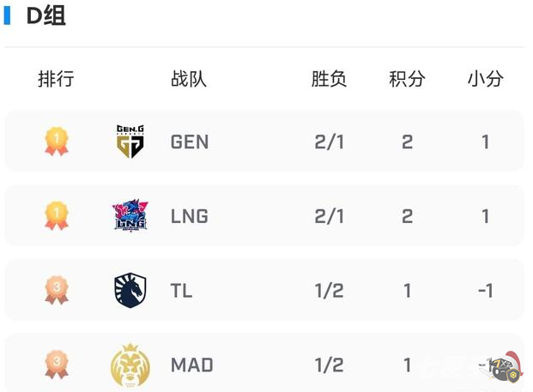Click the LNG team name

[x=190, y=216]
